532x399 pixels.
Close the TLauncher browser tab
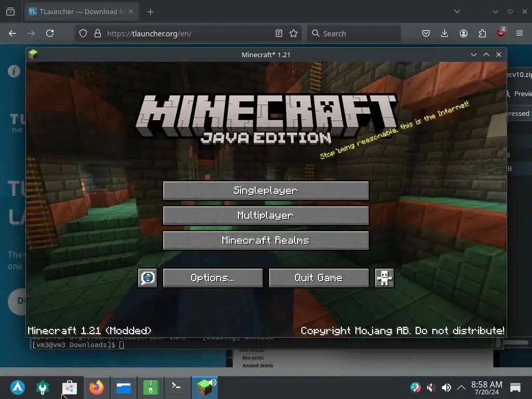click(x=131, y=11)
